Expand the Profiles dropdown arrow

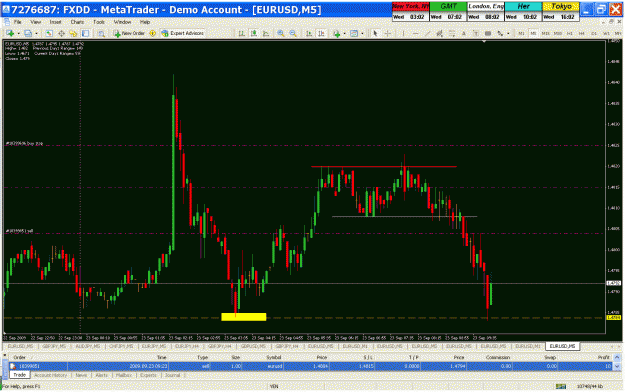click(x=36, y=33)
